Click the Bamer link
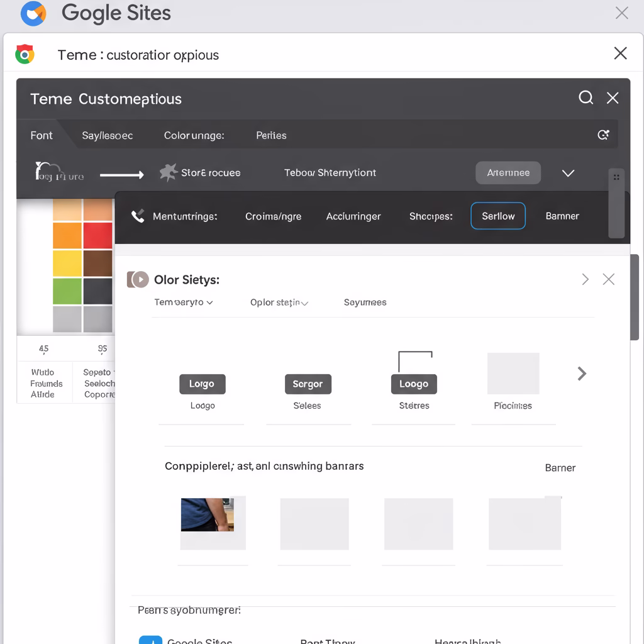Screen dimensions: 644x644 click(x=560, y=468)
